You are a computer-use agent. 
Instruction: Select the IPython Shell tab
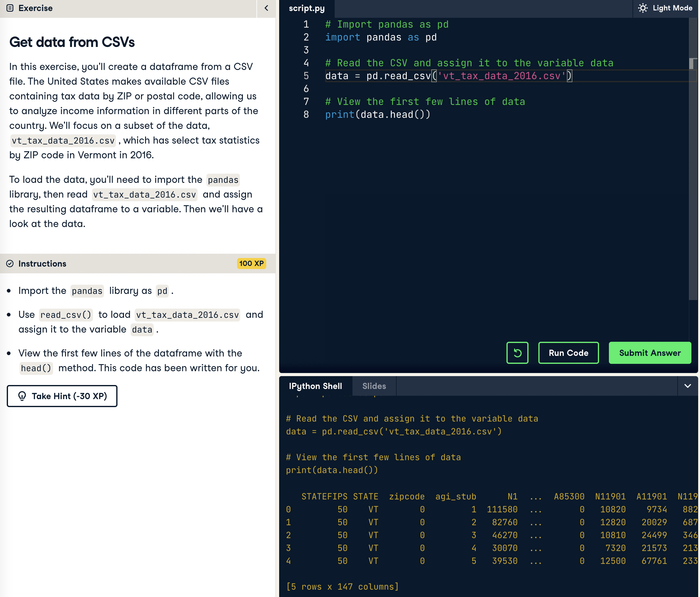[x=315, y=386]
